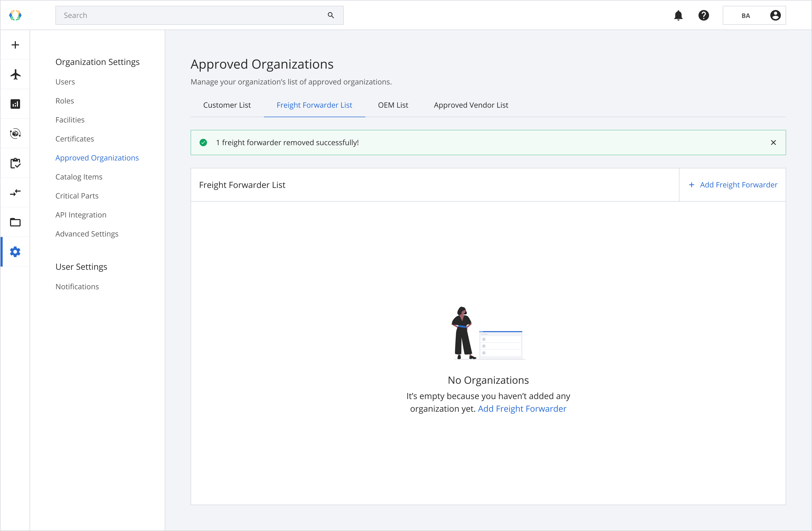Open the clipboard checklist tasks icon

coord(15,163)
